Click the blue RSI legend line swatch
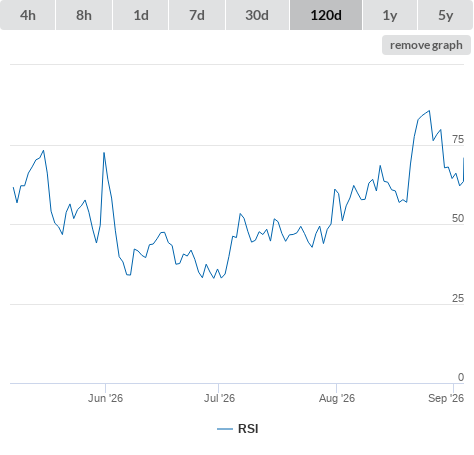The width and height of the screenshot is (474, 455). point(225,429)
